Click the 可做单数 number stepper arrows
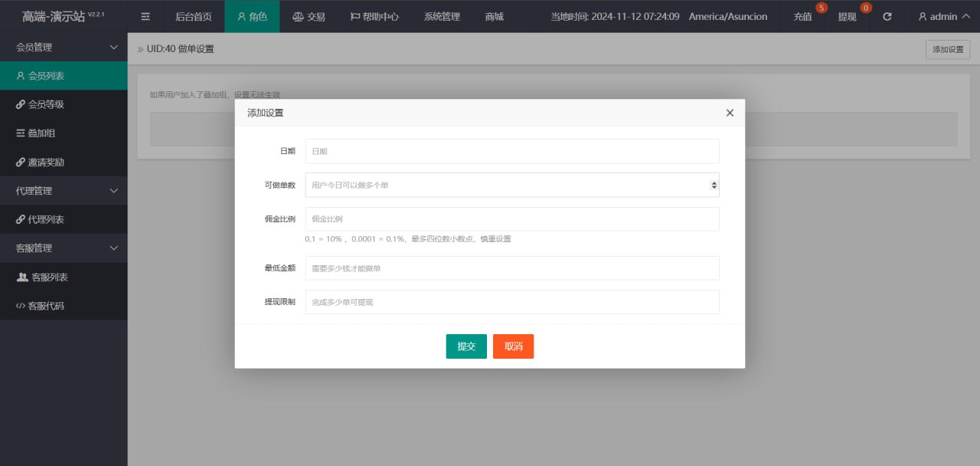This screenshot has width=980, height=466. point(714,185)
